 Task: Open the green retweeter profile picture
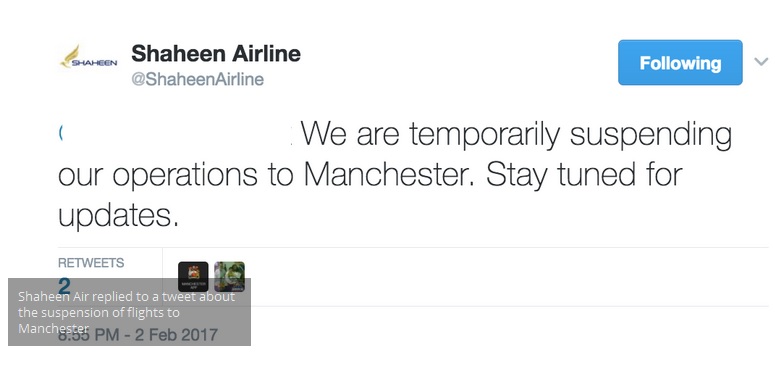(x=229, y=277)
